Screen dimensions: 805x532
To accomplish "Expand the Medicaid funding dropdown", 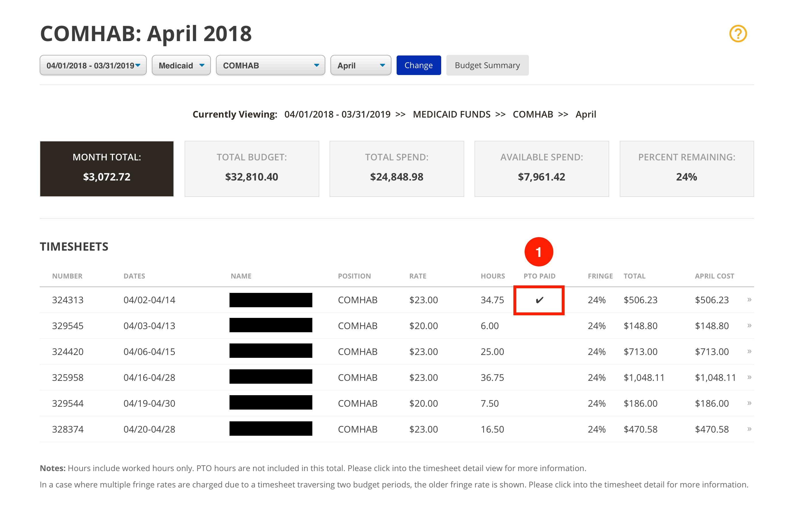I will coord(181,65).
